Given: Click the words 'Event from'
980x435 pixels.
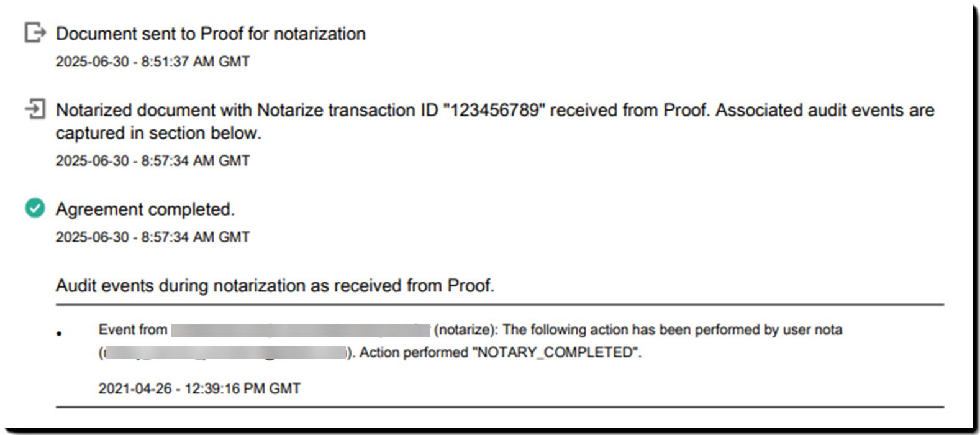Looking at the screenshot, I should [x=133, y=330].
